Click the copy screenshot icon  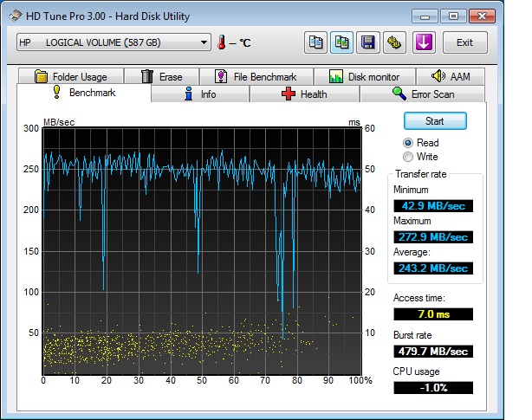pos(341,42)
